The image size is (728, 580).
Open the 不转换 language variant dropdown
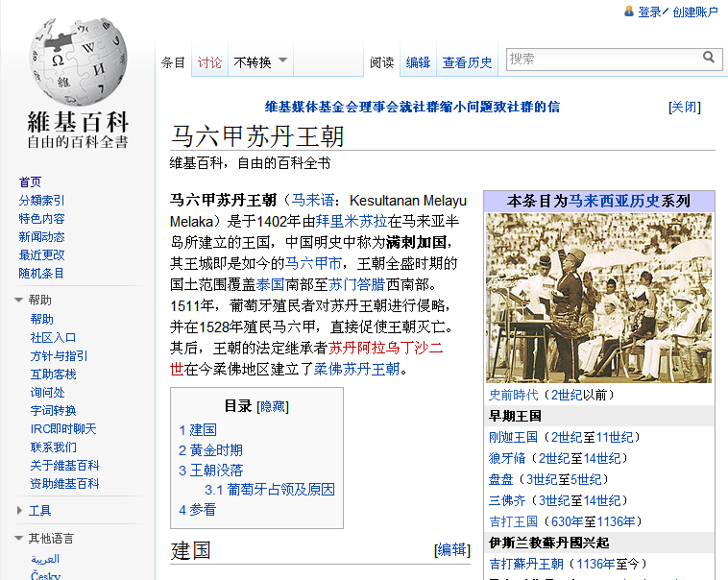coord(260,61)
